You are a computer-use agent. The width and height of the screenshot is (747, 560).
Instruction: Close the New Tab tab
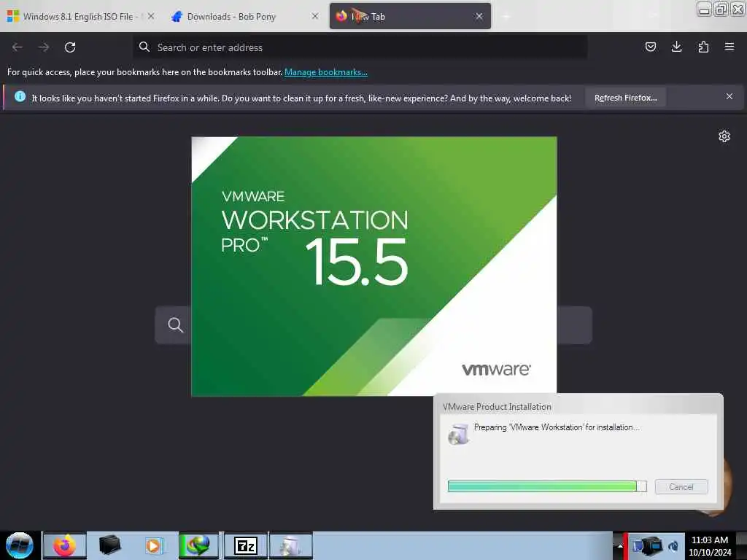(479, 16)
